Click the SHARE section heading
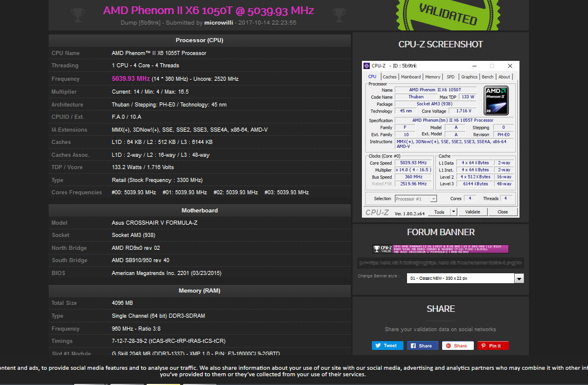Viewport: 588px width, 385px height. point(440,309)
